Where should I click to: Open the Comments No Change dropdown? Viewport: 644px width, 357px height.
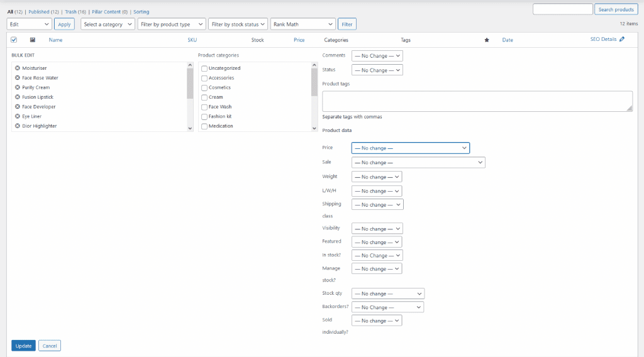pyautogui.click(x=377, y=56)
